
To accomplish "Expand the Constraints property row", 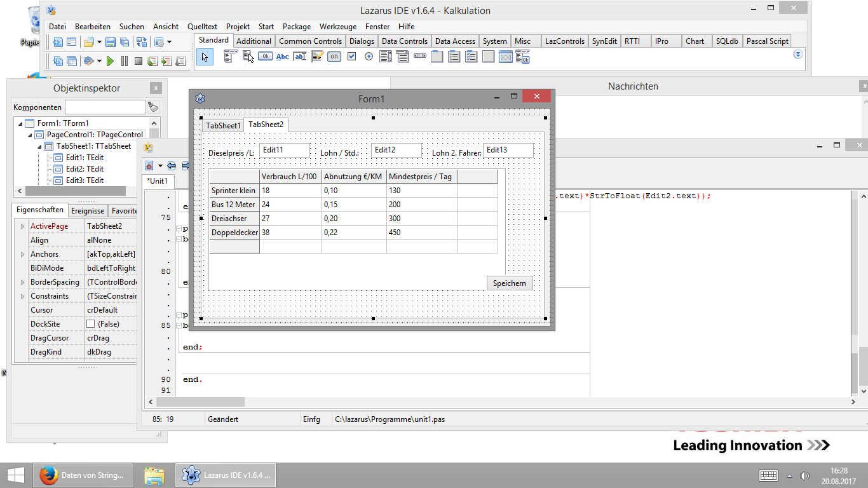I will (23, 296).
